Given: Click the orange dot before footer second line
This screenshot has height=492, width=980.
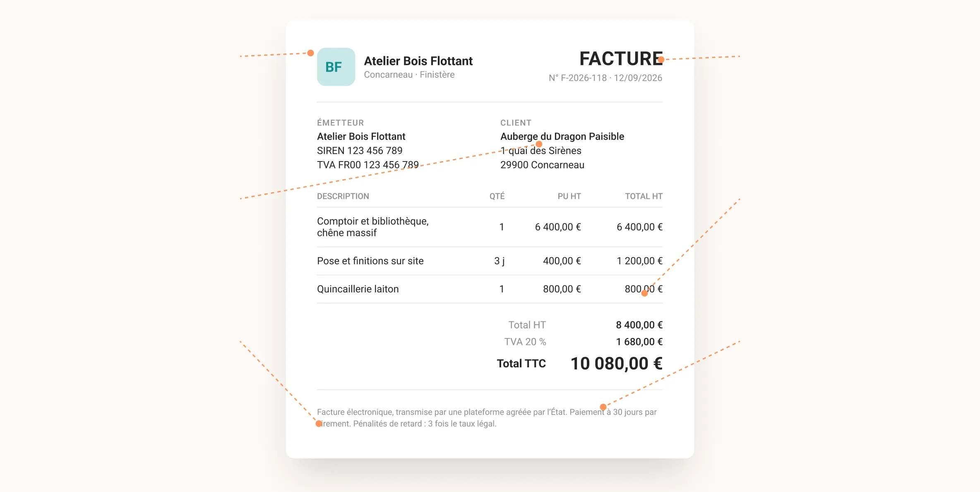Looking at the screenshot, I should [319, 424].
